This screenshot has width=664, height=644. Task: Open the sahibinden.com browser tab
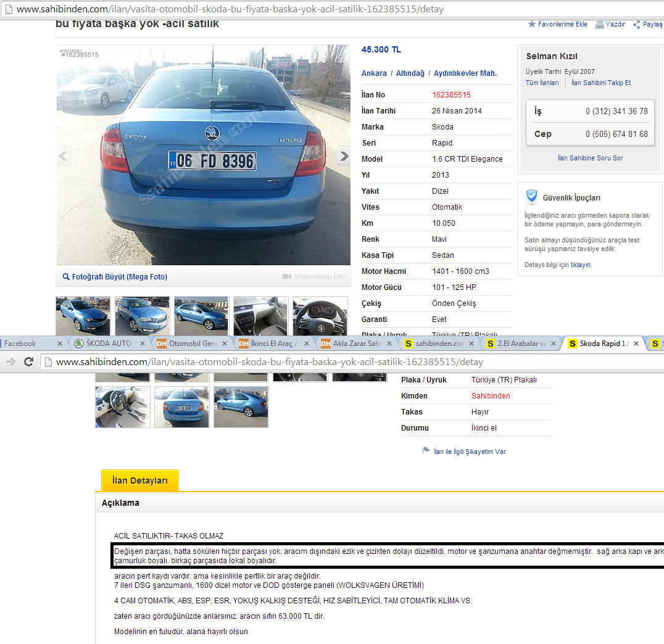pyautogui.click(x=438, y=344)
